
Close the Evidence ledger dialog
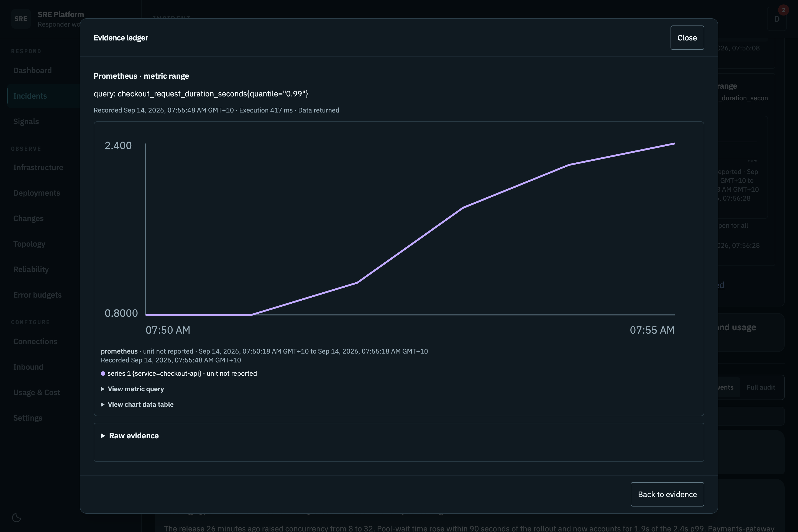tap(687, 38)
